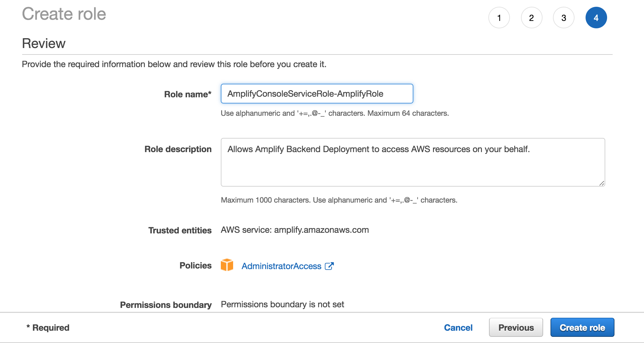Go to wizard step 3 circle

pyautogui.click(x=564, y=18)
